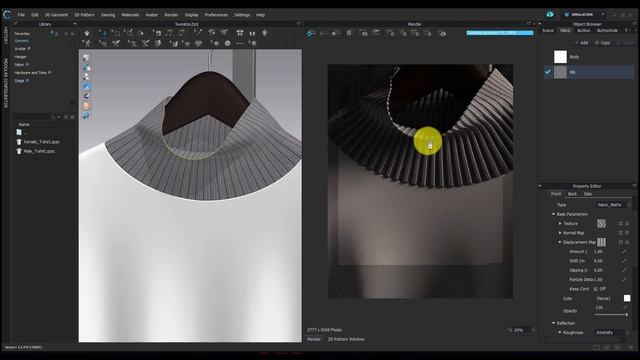Toggle the checkmark next to Rib fabric
The width and height of the screenshot is (640, 360).
coord(548,72)
